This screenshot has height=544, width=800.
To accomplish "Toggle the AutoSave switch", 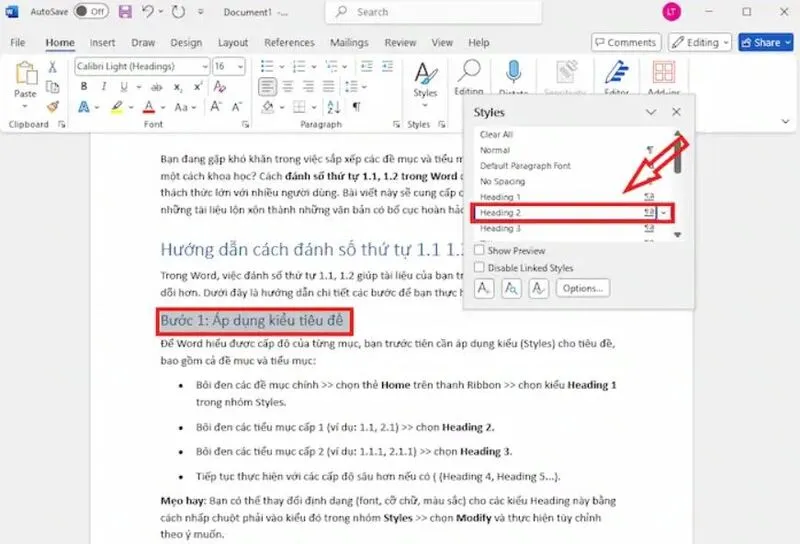I will click(x=91, y=11).
